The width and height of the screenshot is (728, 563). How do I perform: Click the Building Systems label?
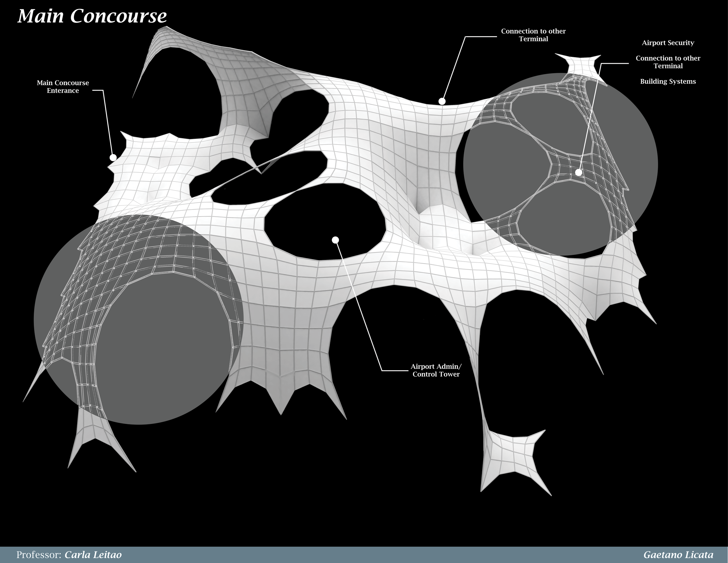[x=668, y=81]
